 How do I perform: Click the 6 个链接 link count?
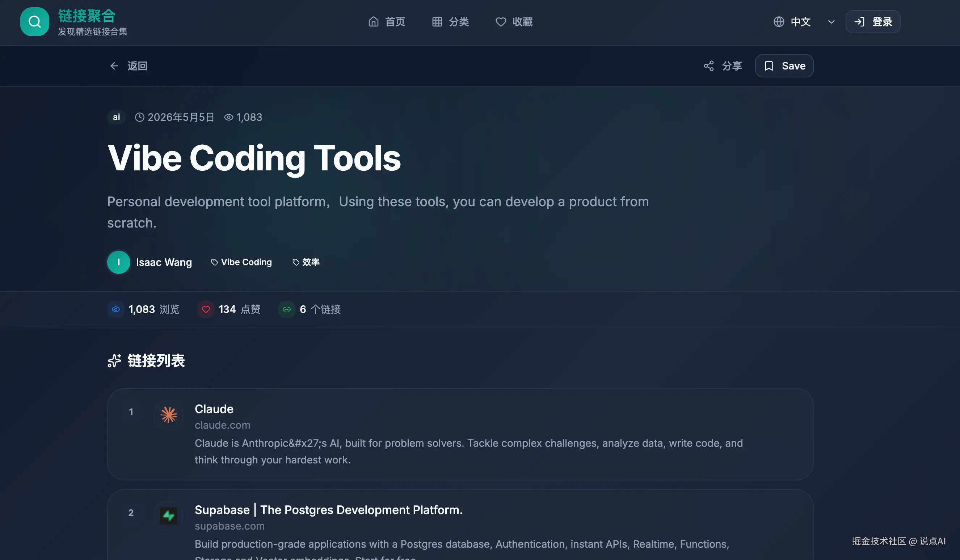coord(320,310)
